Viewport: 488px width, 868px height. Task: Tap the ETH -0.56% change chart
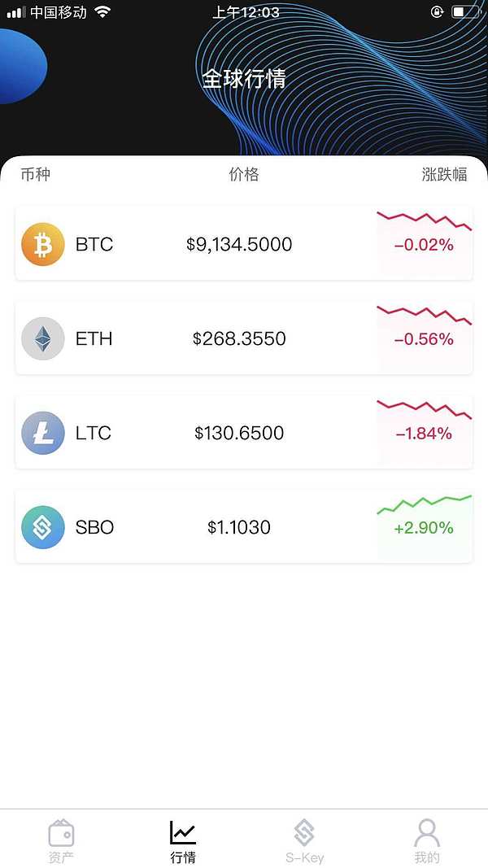click(x=424, y=338)
